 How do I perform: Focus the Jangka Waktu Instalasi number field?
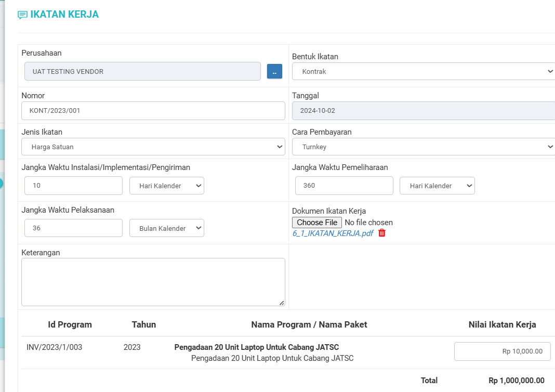click(73, 186)
